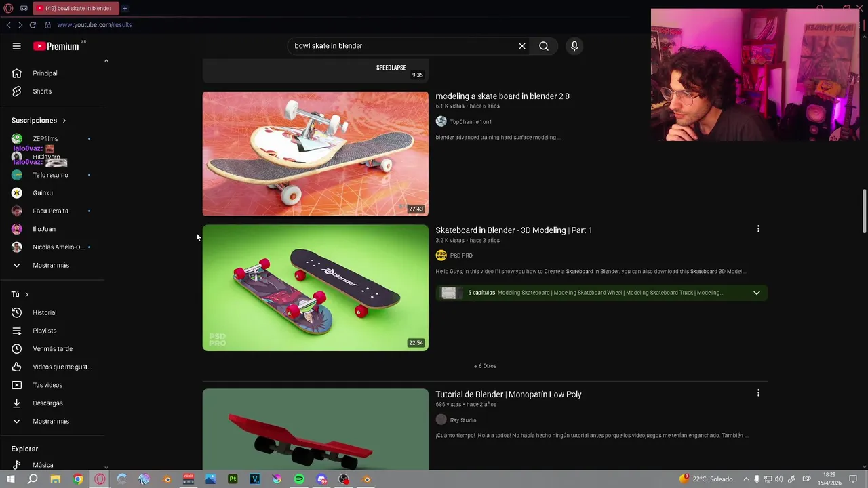Open the Windows Start button
The height and width of the screenshot is (488, 868).
10,479
